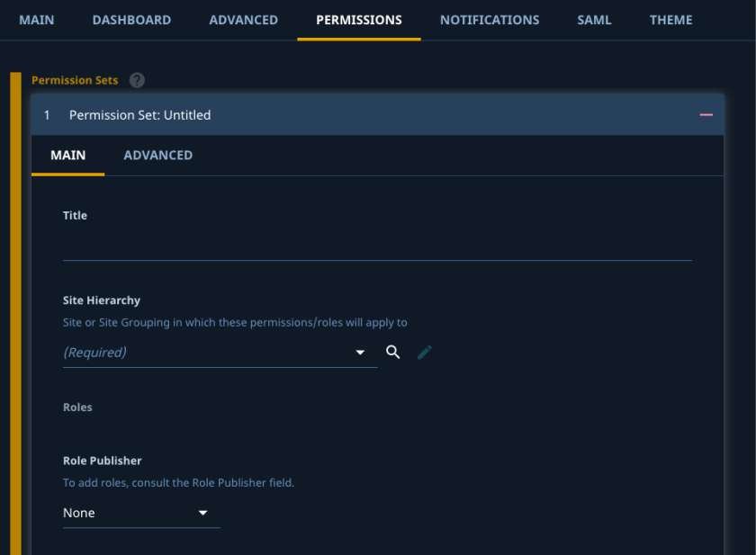Viewport: 756px width, 555px height.
Task: Select the MAIN tab inside the permission set
Action: (x=68, y=155)
